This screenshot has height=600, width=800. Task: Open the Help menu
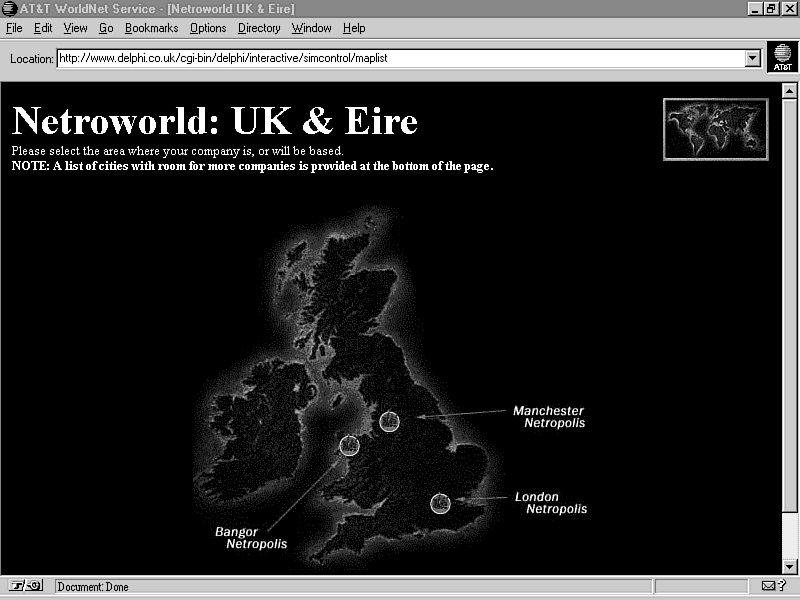pyautogui.click(x=354, y=28)
